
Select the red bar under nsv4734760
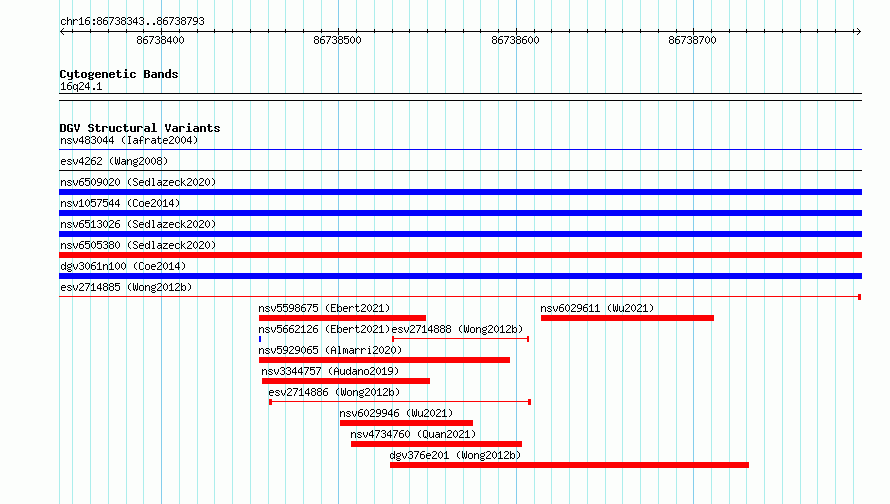point(436,444)
